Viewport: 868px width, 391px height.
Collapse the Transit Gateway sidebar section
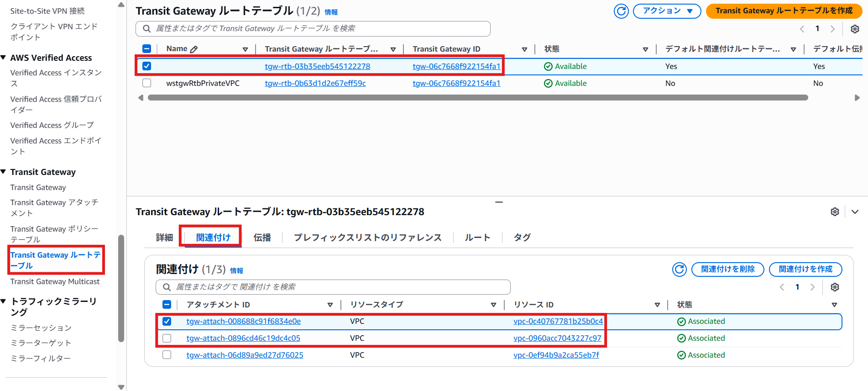[4, 172]
